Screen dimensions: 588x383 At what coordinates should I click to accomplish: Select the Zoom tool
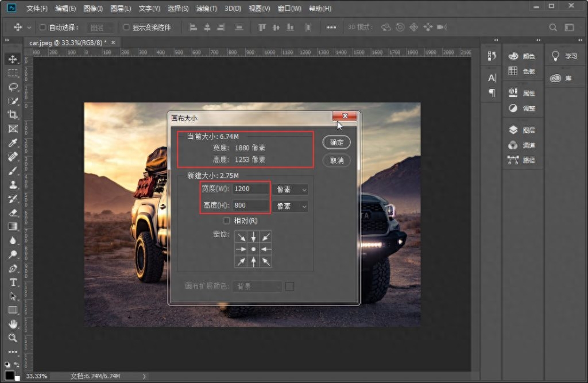pyautogui.click(x=13, y=338)
